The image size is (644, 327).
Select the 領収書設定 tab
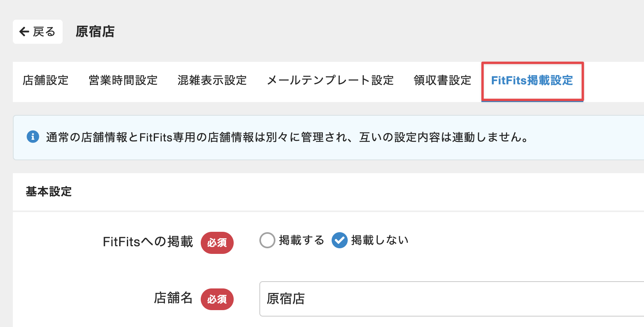(x=442, y=80)
